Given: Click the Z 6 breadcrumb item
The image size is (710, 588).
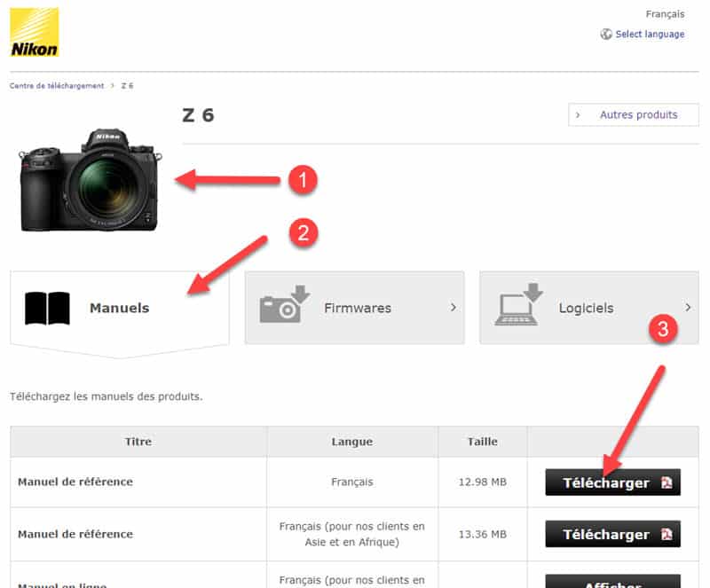Looking at the screenshot, I should 127,85.
